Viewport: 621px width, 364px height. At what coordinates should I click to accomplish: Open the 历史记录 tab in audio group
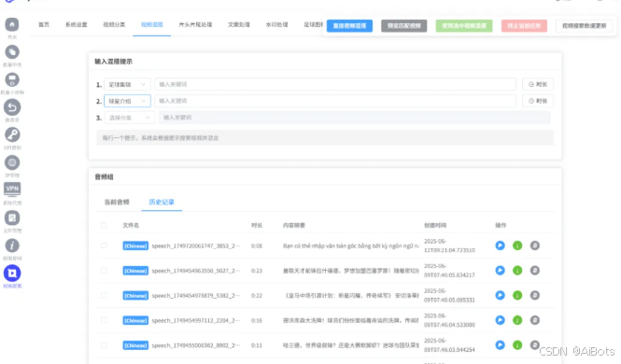(x=162, y=203)
